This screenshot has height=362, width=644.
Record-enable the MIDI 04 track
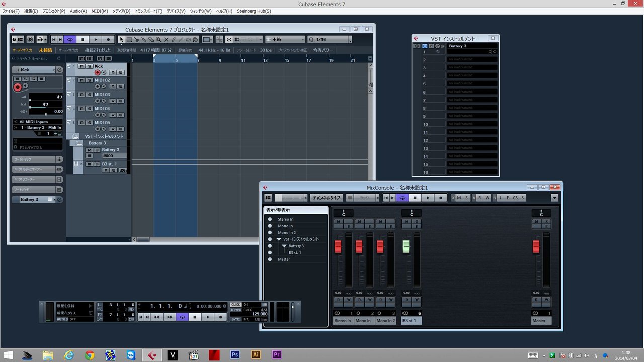click(x=98, y=115)
